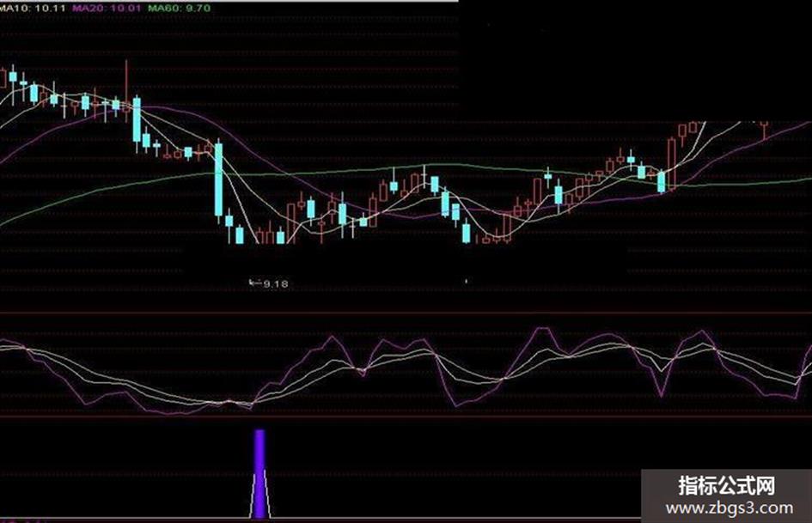Click the purple signal spike in bottom panel

pyautogui.click(x=260, y=473)
